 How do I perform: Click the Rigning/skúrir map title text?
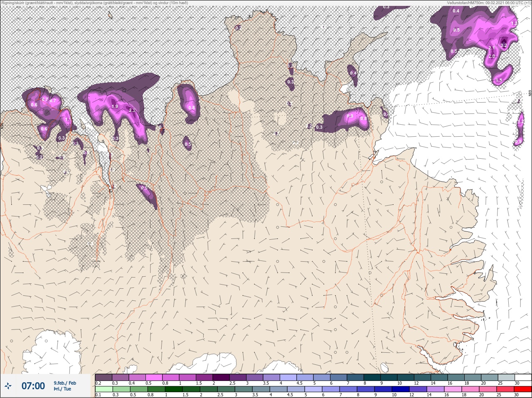pos(94,3)
